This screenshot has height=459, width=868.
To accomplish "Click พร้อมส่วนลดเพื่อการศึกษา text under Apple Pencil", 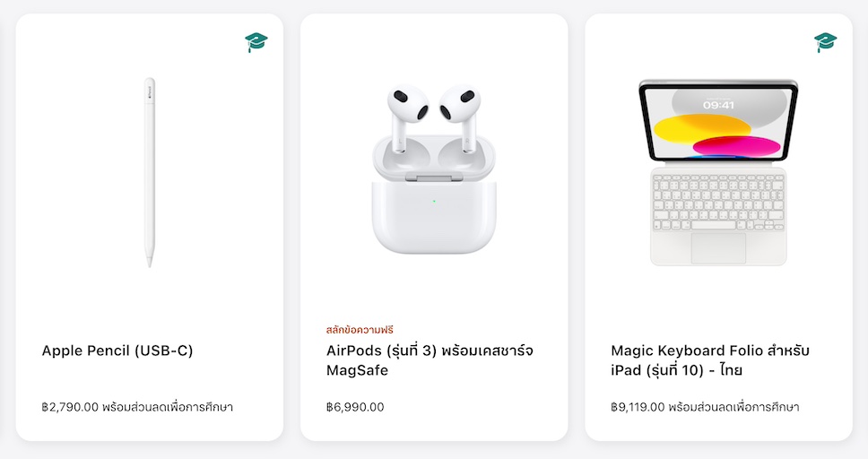I will pyautogui.click(x=168, y=407).
